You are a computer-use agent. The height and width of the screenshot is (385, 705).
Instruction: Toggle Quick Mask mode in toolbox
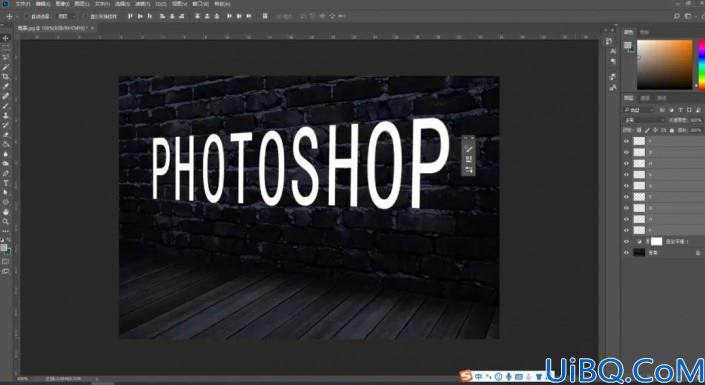[x=6, y=261]
